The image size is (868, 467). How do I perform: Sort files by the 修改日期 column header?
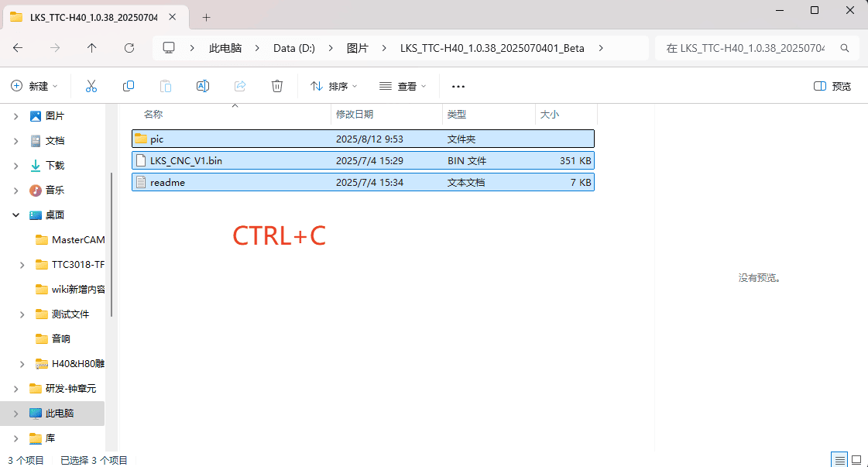coord(355,114)
